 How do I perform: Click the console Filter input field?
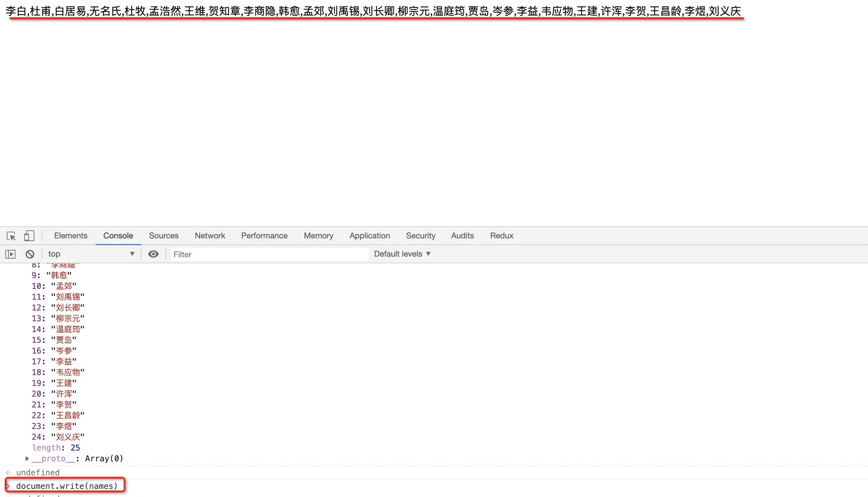(x=269, y=254)
